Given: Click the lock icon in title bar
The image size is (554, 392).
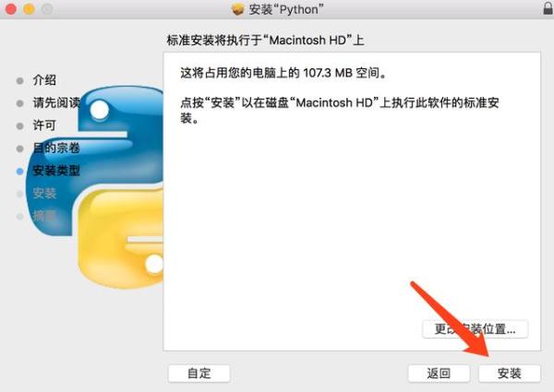Looking at the screenshot, I should 548,8.
